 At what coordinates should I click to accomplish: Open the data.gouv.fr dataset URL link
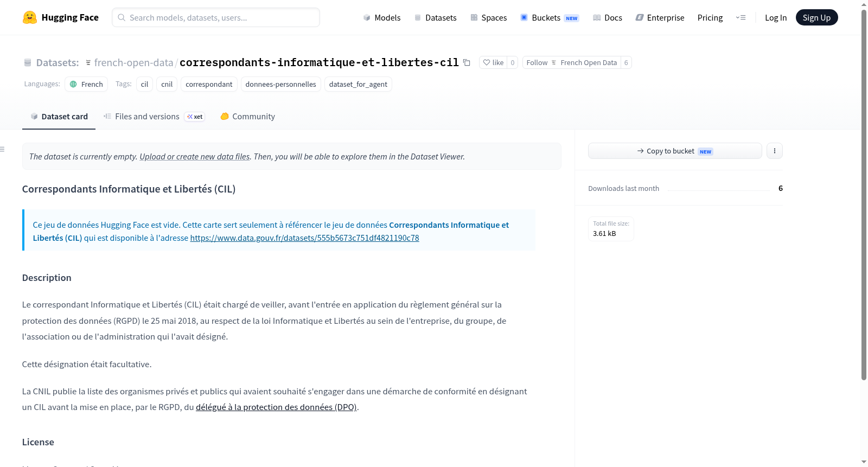(x=304, y=238)
